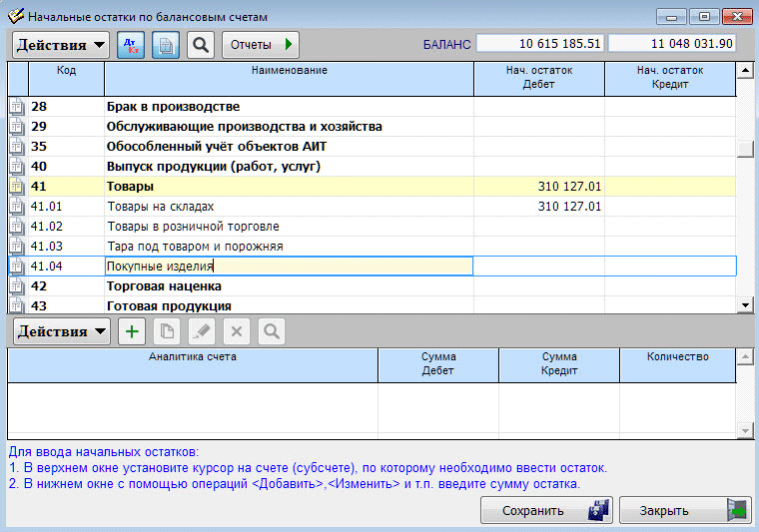The image size is (759, 532).
Task: Select the row Товары на складах
Action: 372,206
